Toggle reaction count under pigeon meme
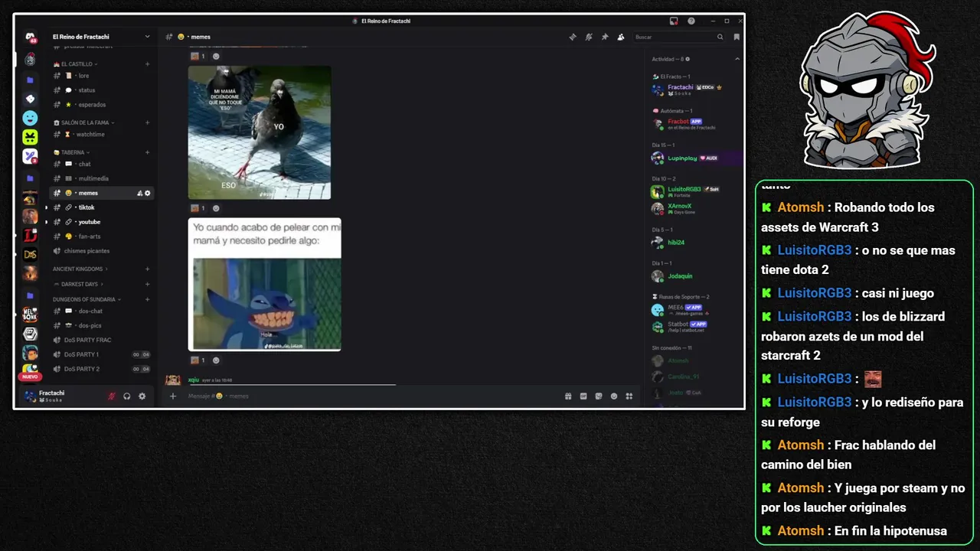This screenshot has height=551, width=980. 198,208
